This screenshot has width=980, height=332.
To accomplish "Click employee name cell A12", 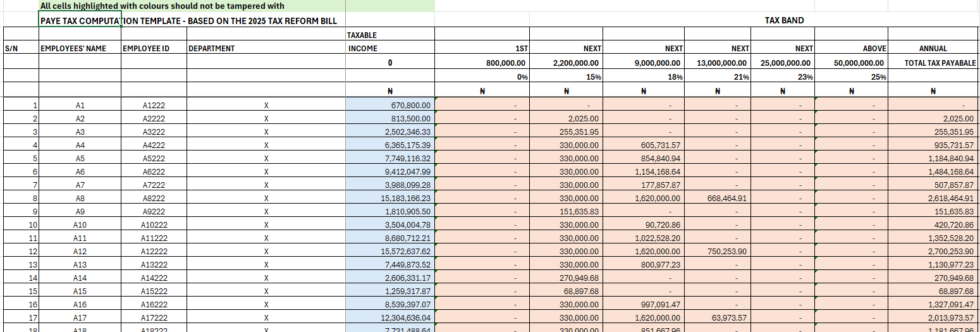I will tap(80, 251).
